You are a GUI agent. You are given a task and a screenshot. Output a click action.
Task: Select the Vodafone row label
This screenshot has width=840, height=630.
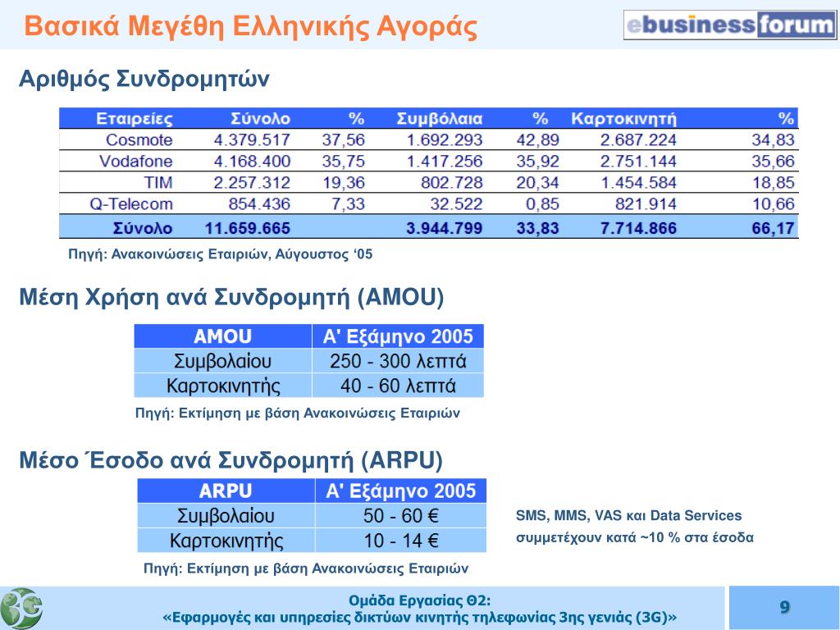click(135, 162)
